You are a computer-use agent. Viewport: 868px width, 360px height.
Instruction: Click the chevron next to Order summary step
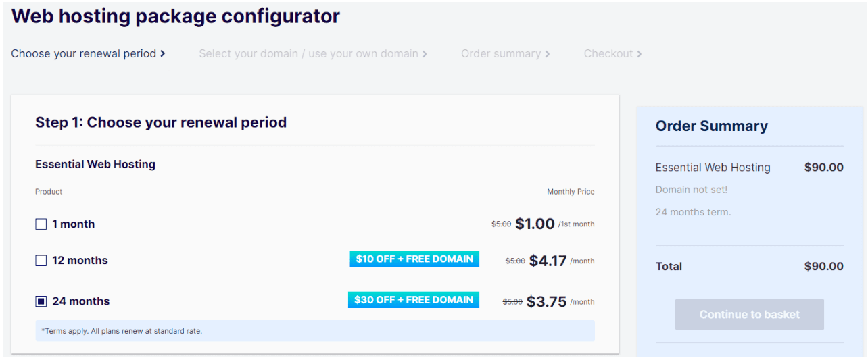(547, 54)
